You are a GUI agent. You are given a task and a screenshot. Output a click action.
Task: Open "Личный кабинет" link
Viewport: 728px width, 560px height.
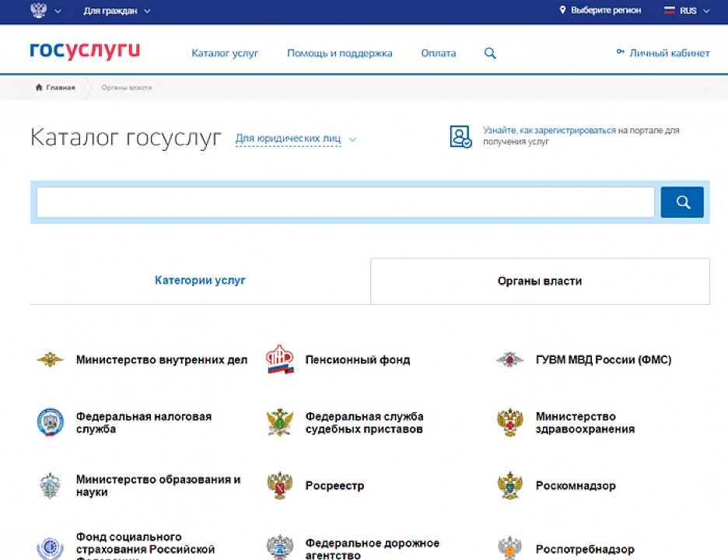[669, 53]
